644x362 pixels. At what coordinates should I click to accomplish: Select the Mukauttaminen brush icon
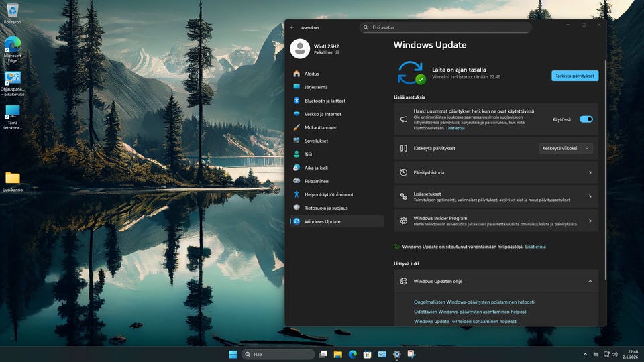point(297,127)
